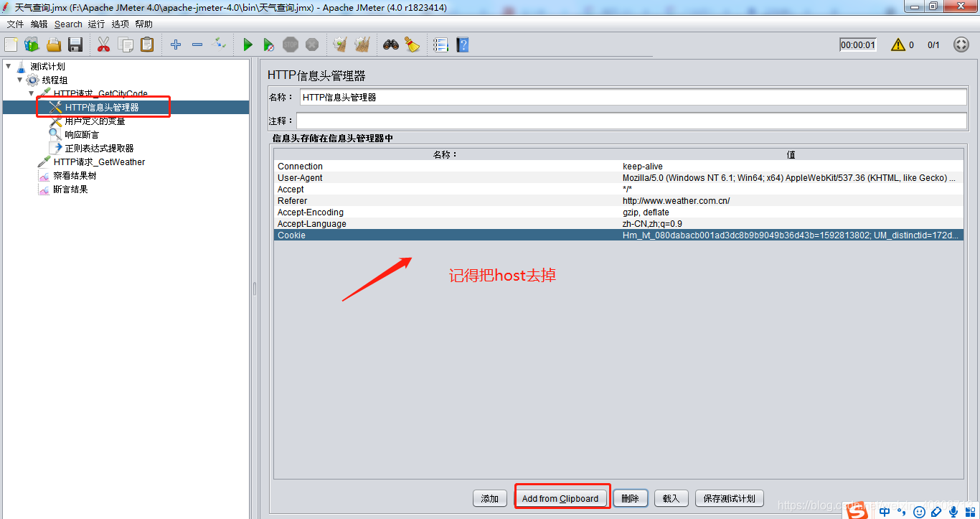Open the 运行 menu

(96, 24)
